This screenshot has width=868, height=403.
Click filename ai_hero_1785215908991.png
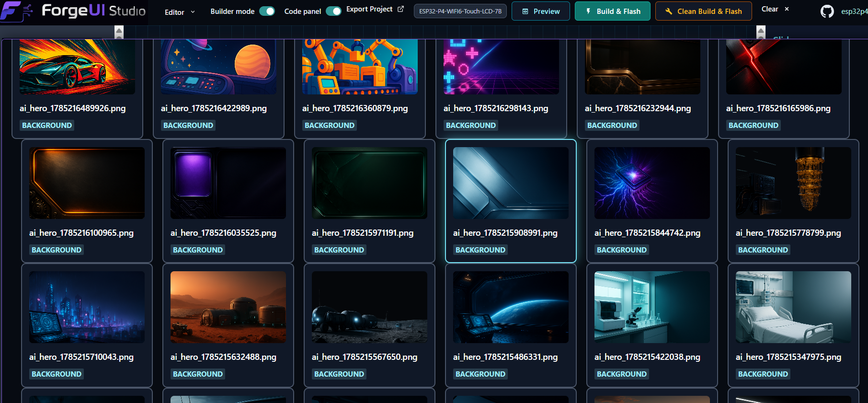click(505, 233)
